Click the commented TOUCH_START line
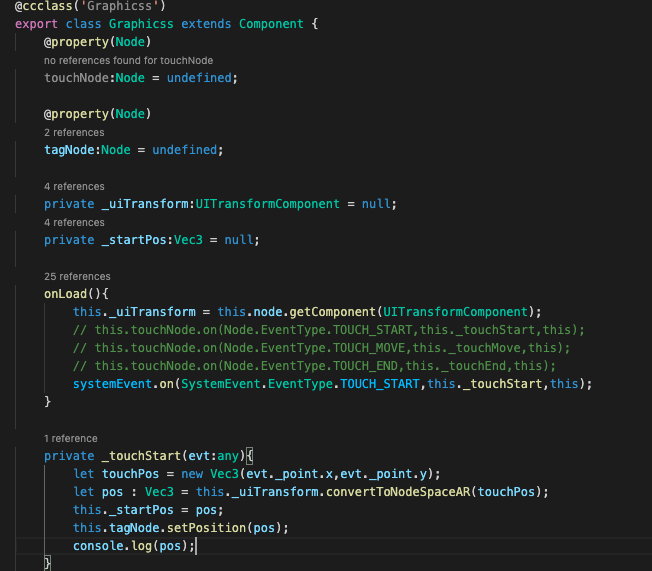 tap(328, 330)
